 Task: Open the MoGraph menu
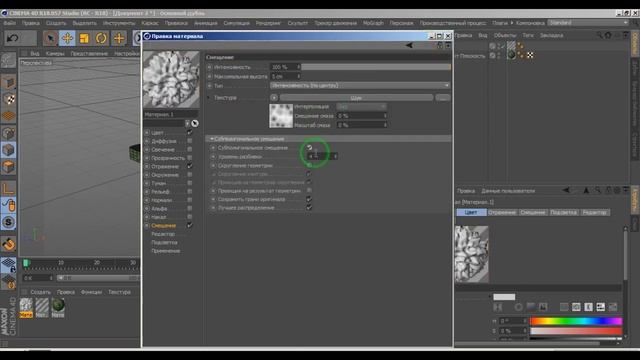click(x=373, y=23)
